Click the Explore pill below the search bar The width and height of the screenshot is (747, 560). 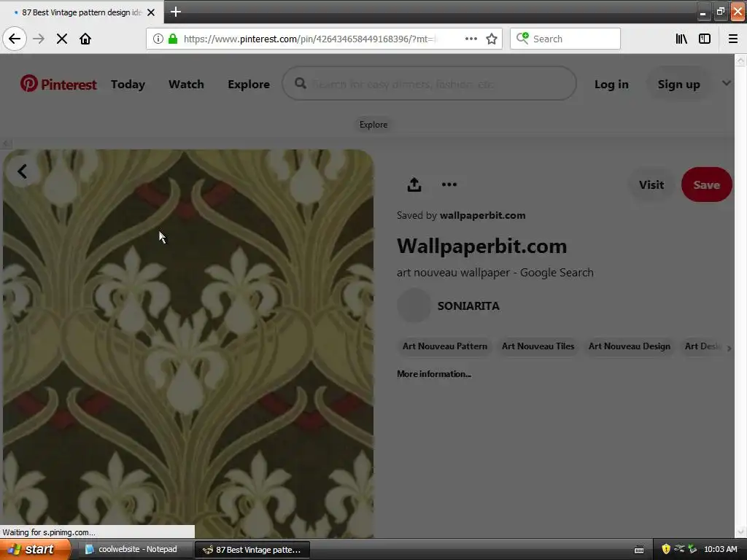[373, 124]
